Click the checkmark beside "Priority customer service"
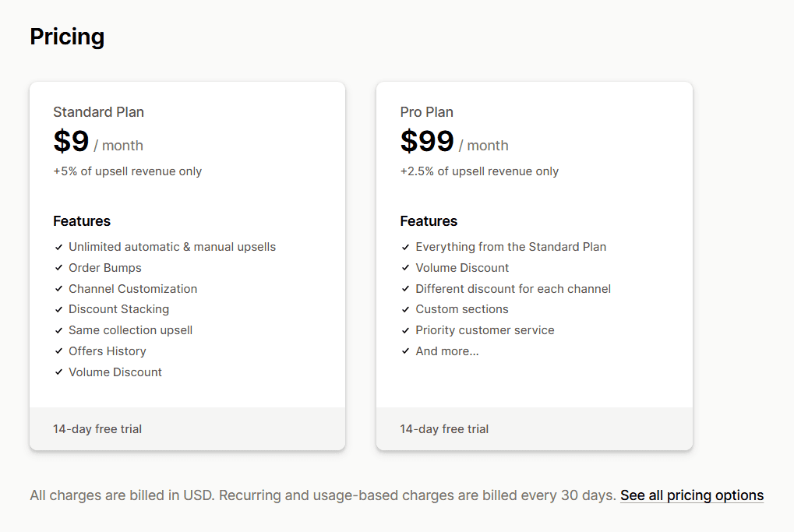The height and width of the screenshot is (532, 794). pos(406,329)
